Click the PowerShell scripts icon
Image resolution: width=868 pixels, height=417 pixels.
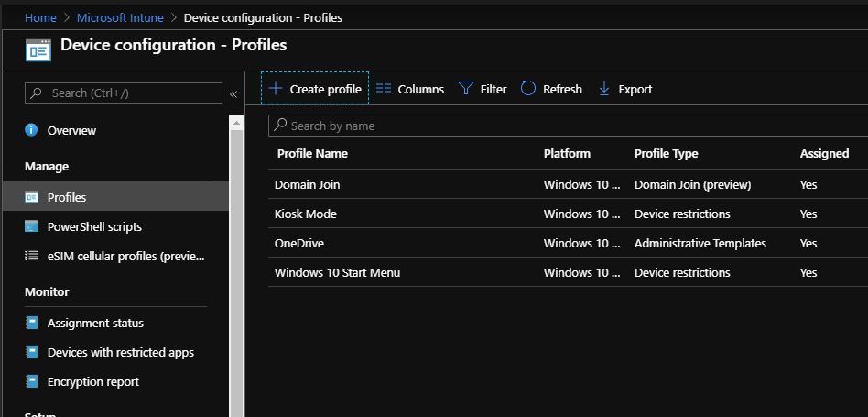coord(31,226)
